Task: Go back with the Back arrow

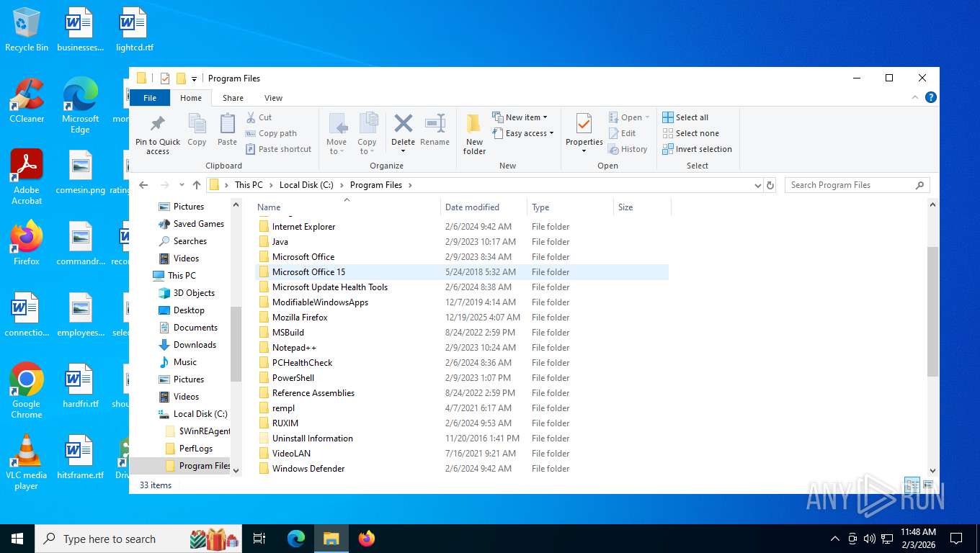Action: [143, 185]
